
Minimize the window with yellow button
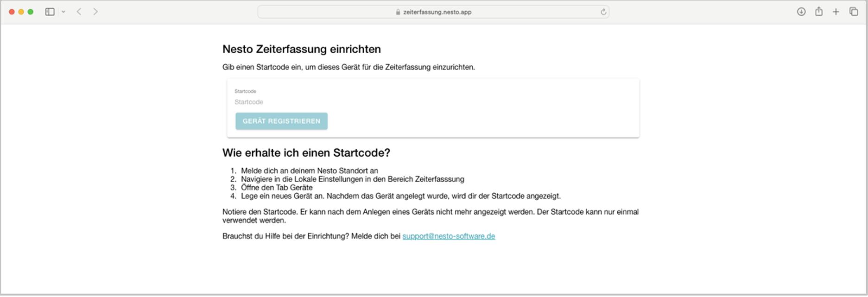pyautogui.click(x=21, y=12)
